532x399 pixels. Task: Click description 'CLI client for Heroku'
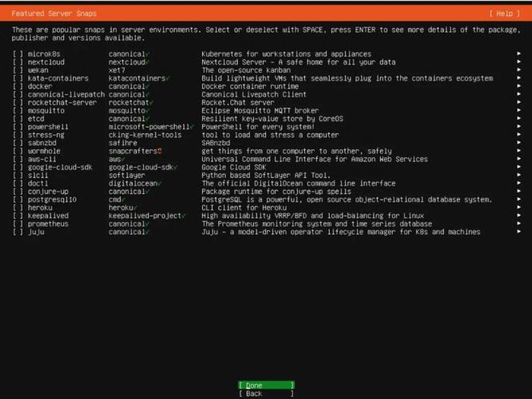click(244, 207)
